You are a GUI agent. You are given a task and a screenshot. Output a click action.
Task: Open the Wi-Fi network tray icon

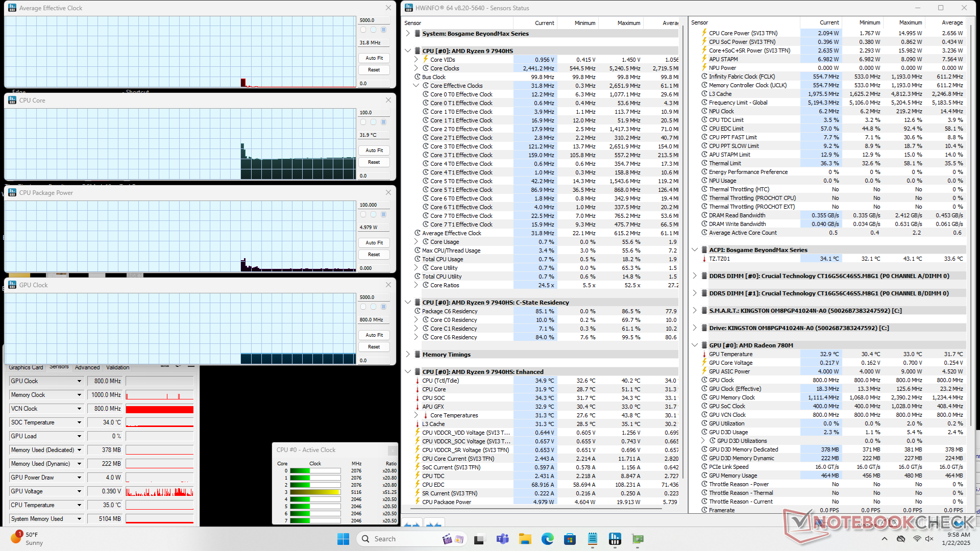[917, 539]
